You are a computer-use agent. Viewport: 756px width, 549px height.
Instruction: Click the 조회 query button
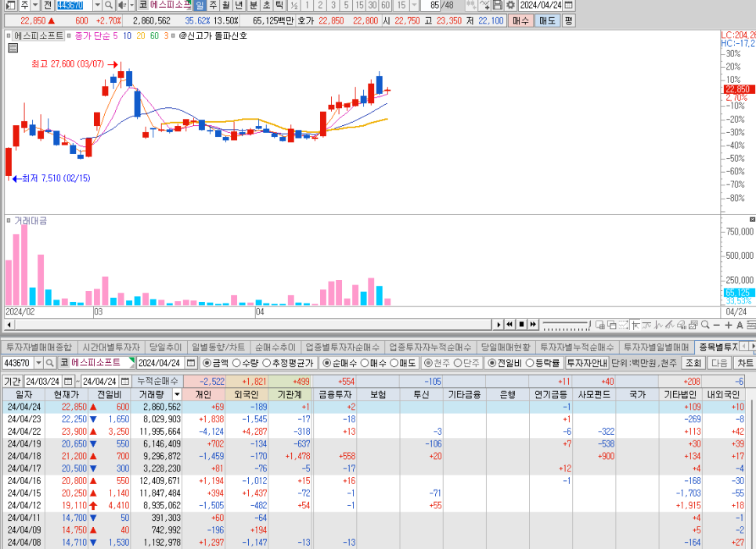(693, 363)
